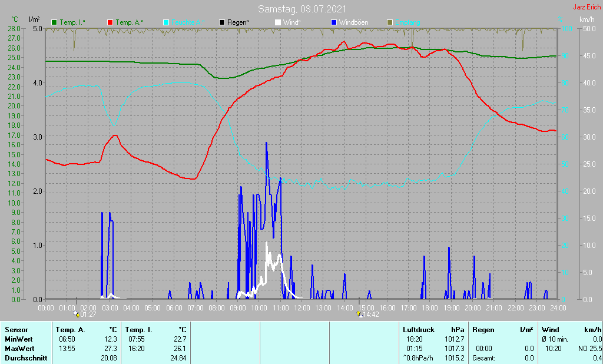Screen dimensions: 603x364
Task: Click the Temp. A. maximum time 13:55
Action: pyautogui.click(x=67, y=349)
